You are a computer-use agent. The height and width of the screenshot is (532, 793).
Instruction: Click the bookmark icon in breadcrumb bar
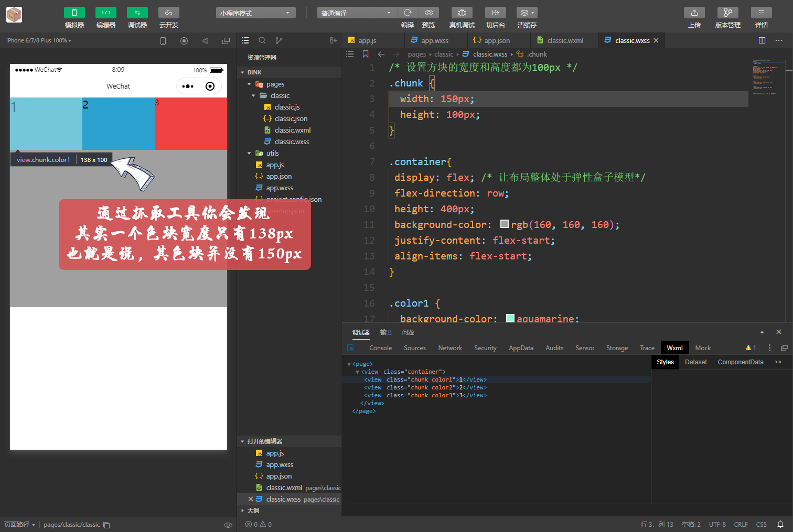(x=366, y=54)
